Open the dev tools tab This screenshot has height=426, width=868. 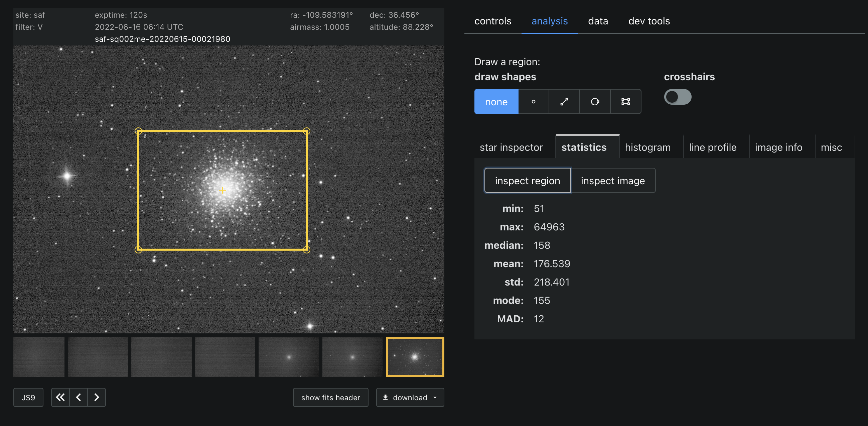[648, 21]
